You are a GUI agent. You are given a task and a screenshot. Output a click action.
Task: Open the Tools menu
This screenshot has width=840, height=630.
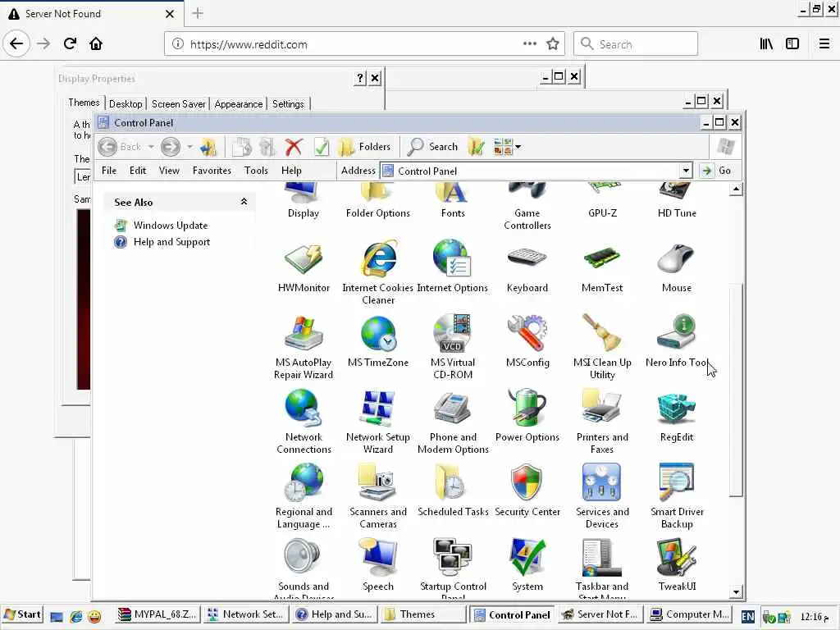point(256,171)
